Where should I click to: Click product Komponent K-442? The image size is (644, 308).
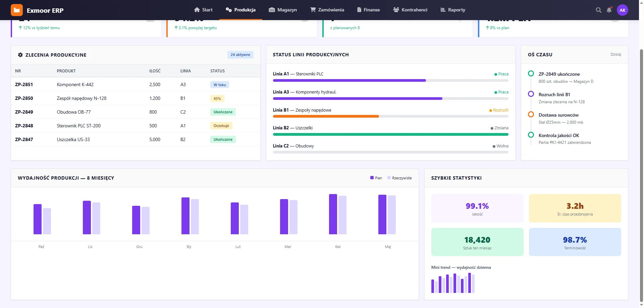[x=75, y=85]
